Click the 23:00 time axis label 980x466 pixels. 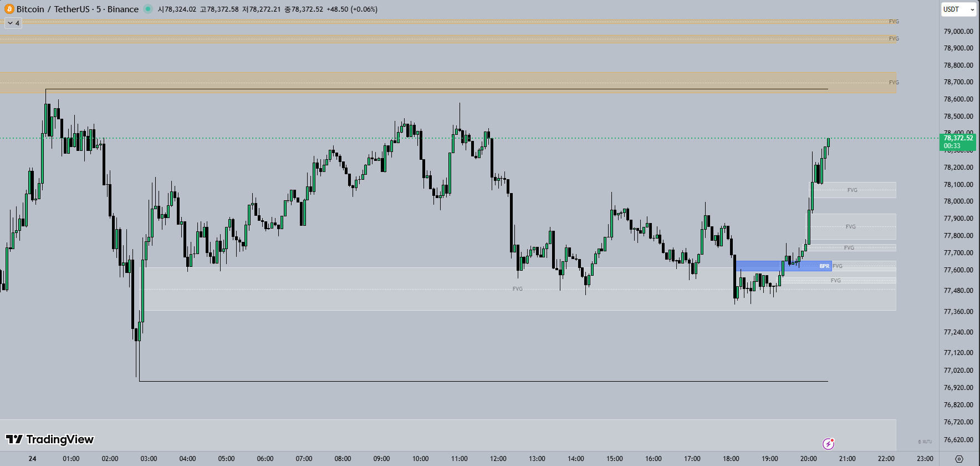[925, 459]
